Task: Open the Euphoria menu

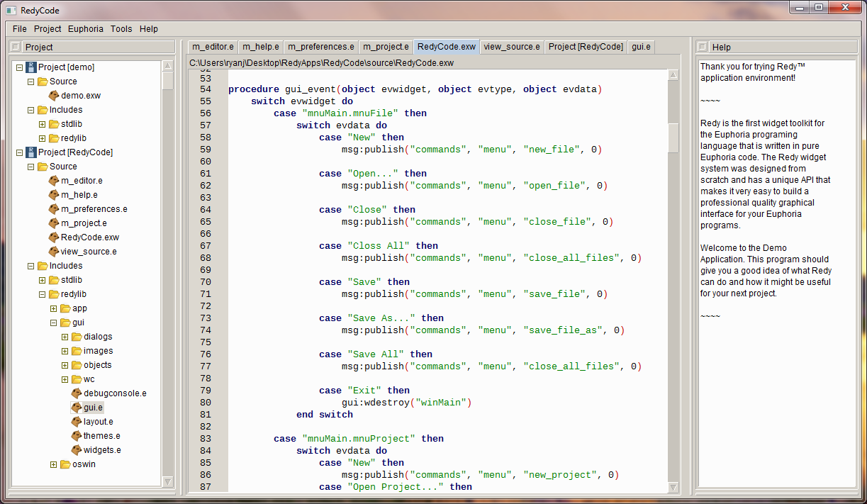Action: tap(86, 29)
